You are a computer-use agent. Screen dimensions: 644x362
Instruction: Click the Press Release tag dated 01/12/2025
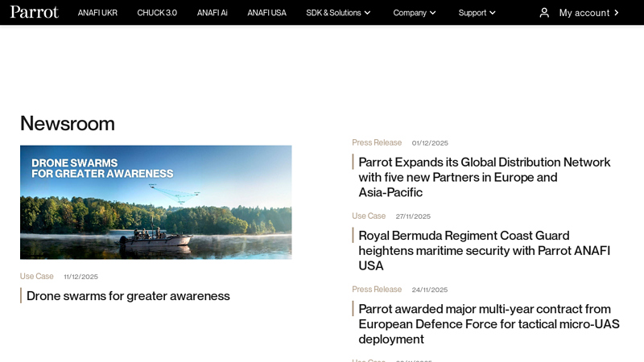pos(377,142)
